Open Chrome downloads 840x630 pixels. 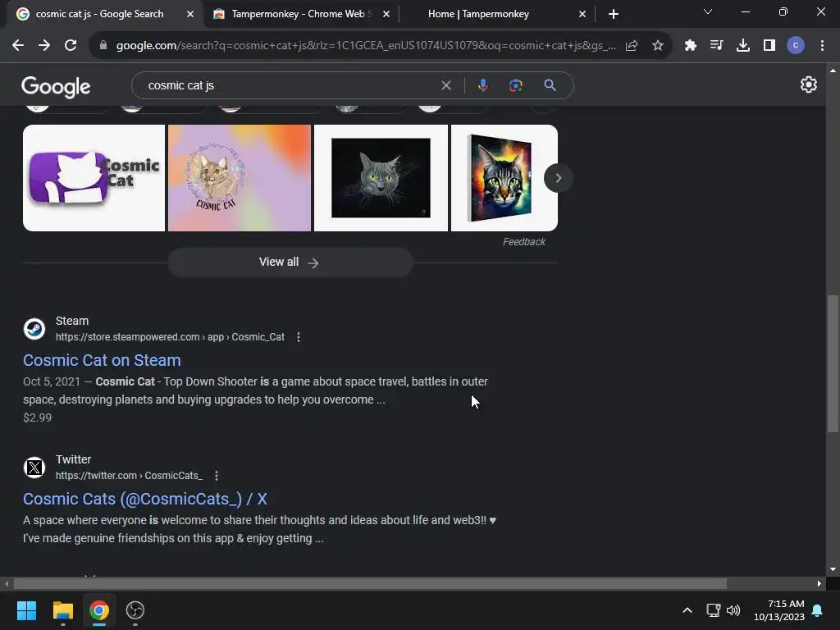[x=742, y=46]
